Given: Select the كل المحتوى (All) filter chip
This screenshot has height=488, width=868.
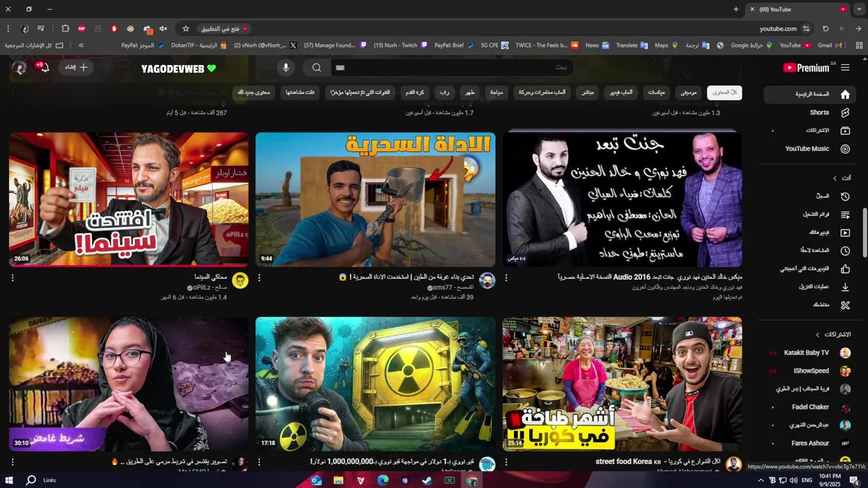Looking at the screenshot, I should point(724,92).
